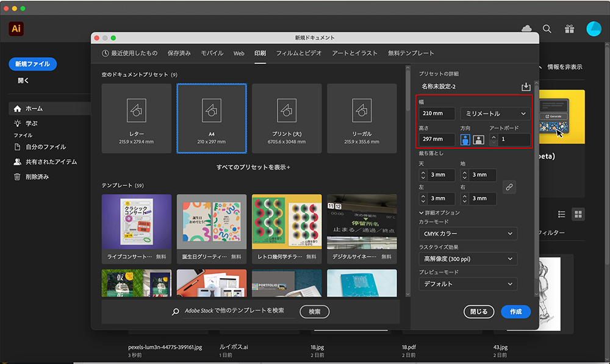Click the 作成 button
The width and height of the screenshot is (610, 364).
(516, 312)
